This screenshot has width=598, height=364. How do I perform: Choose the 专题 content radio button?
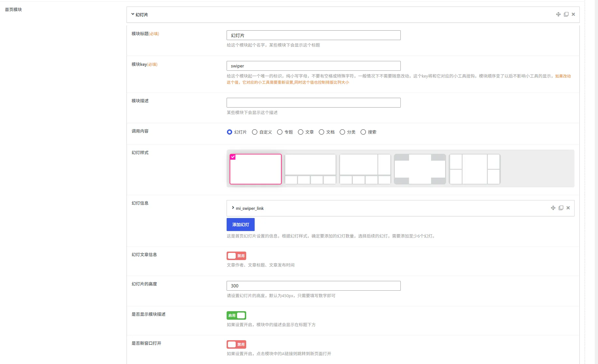[x=280, y=132]
